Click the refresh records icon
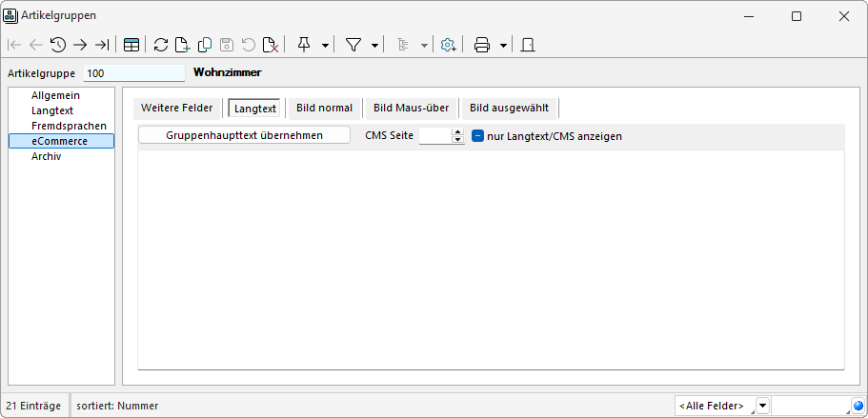The image size is (868, 418). [160, 45]
